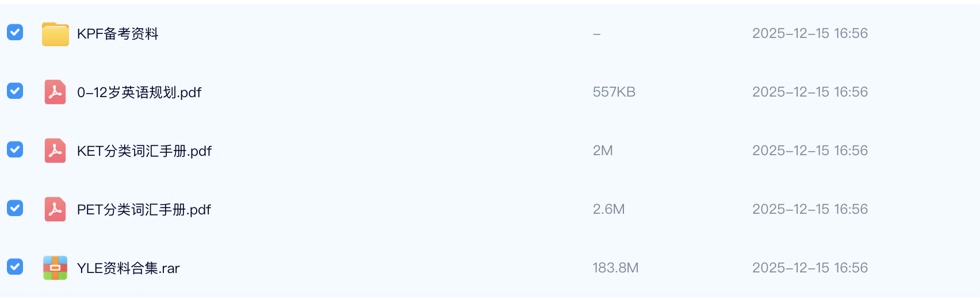Uncheck the 0-12岁英语规划.pdf checkbox
This screenshot has width=980, height=300.
pos(15,91)
